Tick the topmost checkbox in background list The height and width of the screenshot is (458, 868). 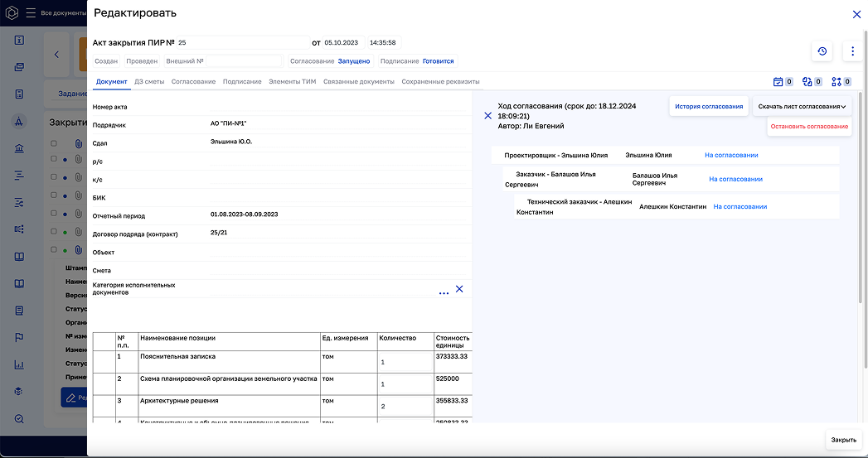[x=54, y=143]
